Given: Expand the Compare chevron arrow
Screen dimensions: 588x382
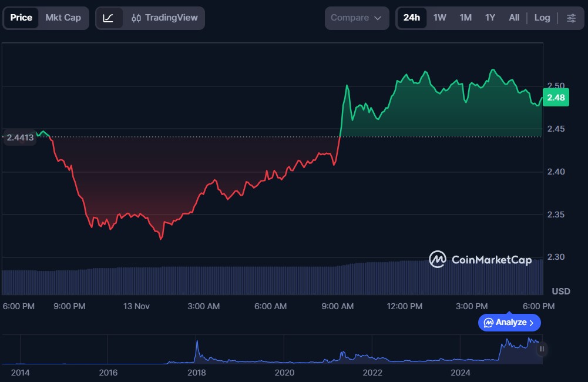Looking at the screenshot, I should click(x=378, y=18).
